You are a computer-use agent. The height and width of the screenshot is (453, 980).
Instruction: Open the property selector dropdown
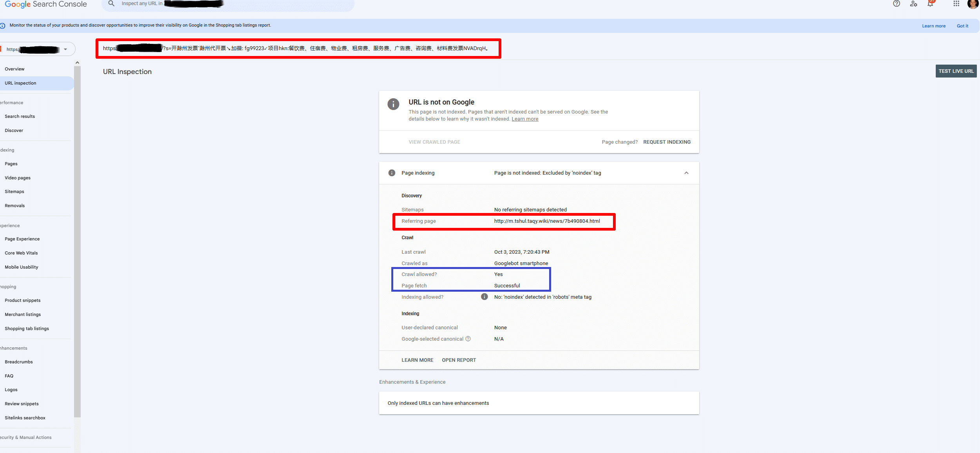[x=38, y=49]
